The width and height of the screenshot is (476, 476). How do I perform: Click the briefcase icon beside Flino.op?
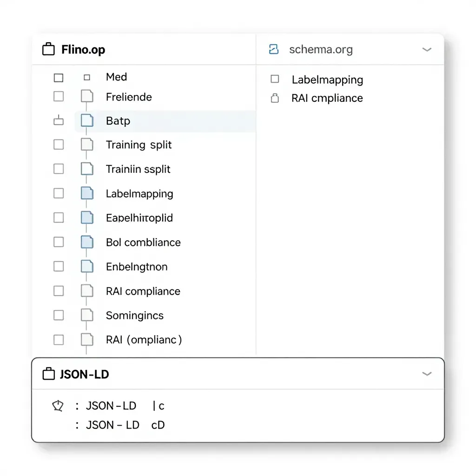48,49
